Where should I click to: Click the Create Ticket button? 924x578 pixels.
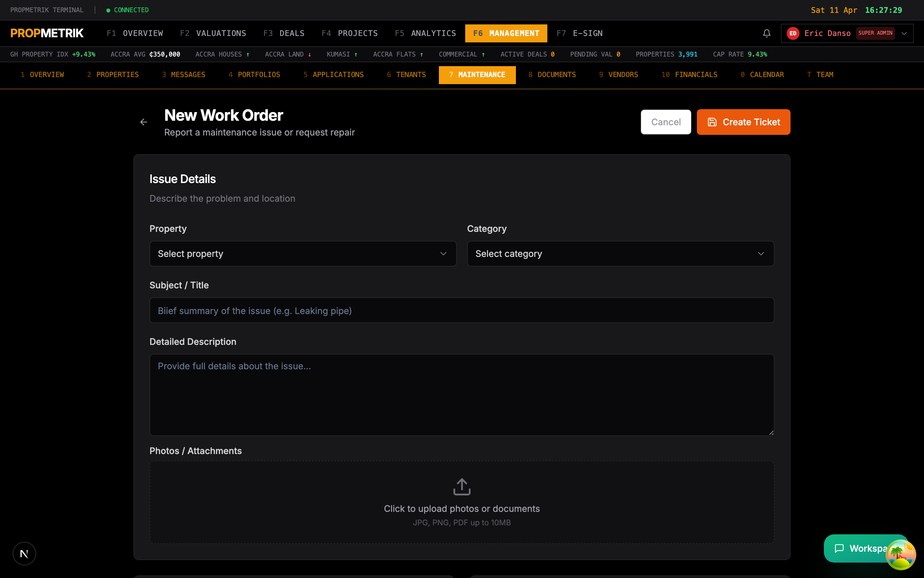743,122
